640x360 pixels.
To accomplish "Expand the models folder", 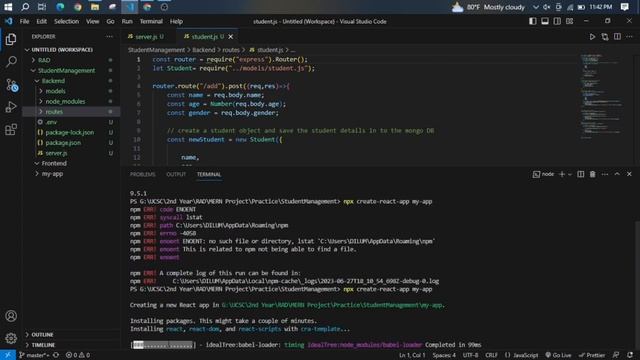I will pos(71,91).
